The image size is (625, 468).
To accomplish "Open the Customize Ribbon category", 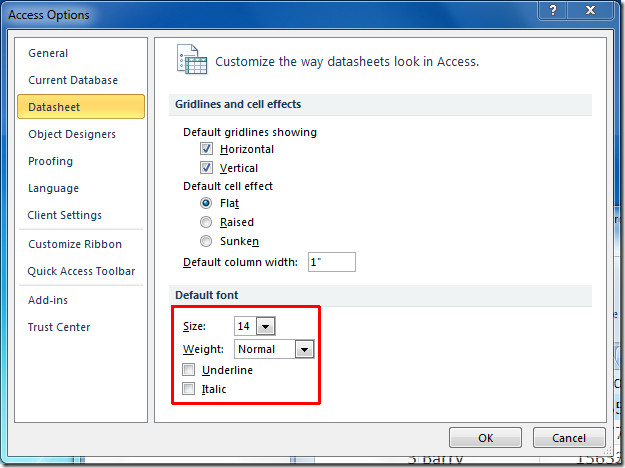I will [81, 244].
